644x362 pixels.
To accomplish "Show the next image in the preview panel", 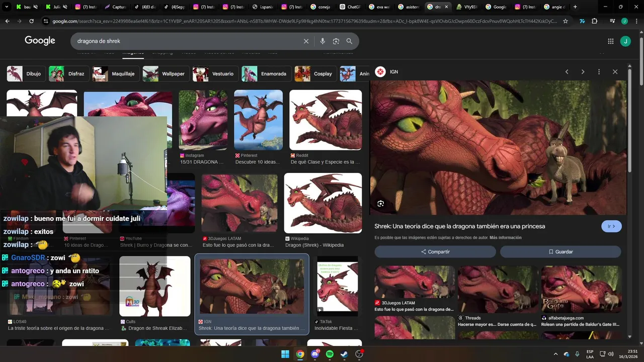I will (583, 72).
